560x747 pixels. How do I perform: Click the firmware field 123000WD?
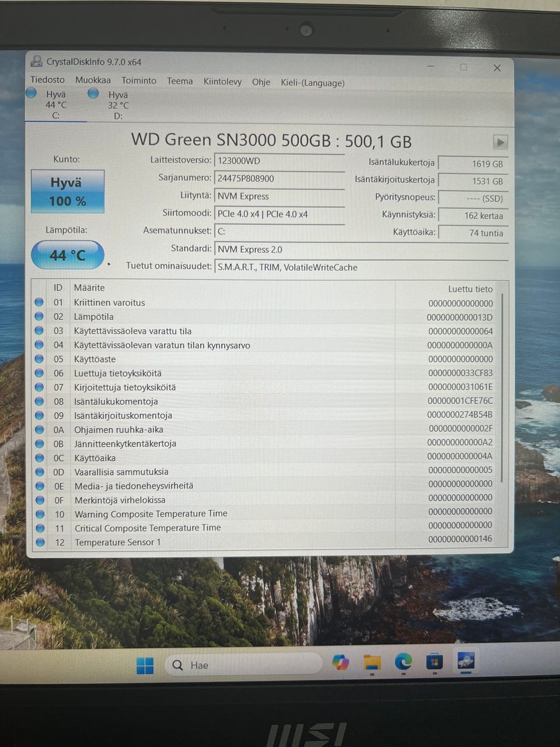279,161
